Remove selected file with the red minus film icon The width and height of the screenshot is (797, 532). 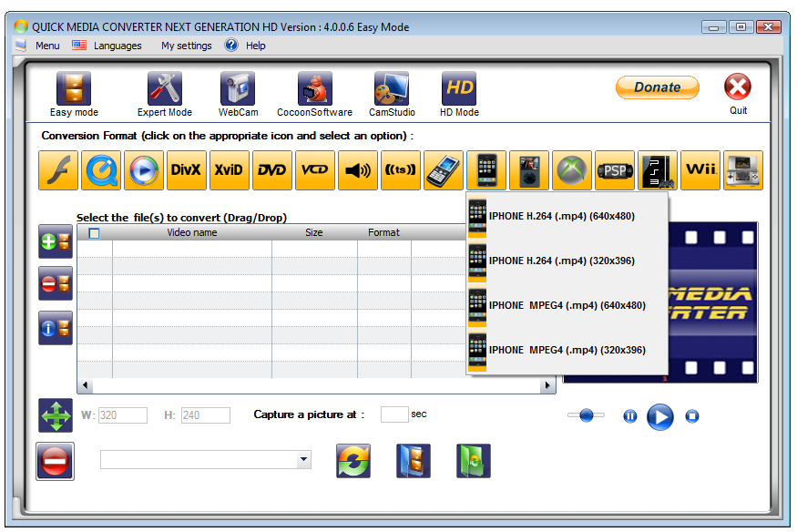56,283
